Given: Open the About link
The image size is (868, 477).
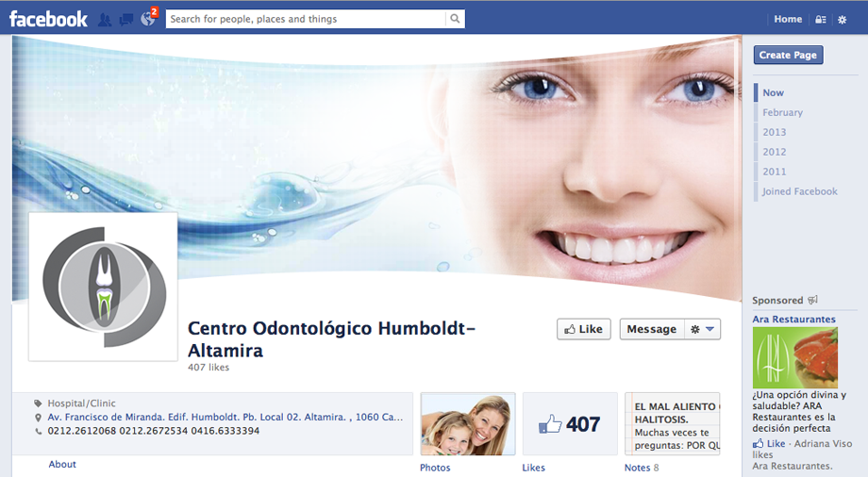Looking at the screenshot, I should [62, 464].
